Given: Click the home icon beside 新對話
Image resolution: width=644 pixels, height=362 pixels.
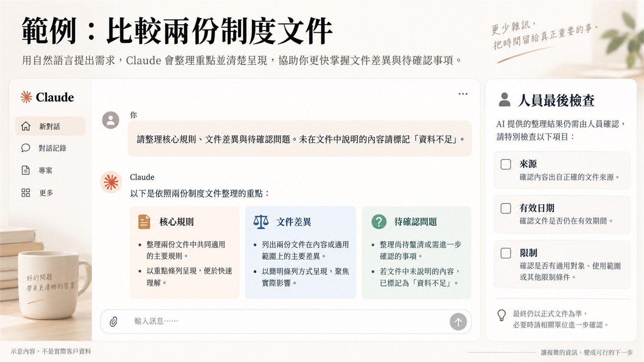Looking at the screenshot, I should [x=26, y=126].
